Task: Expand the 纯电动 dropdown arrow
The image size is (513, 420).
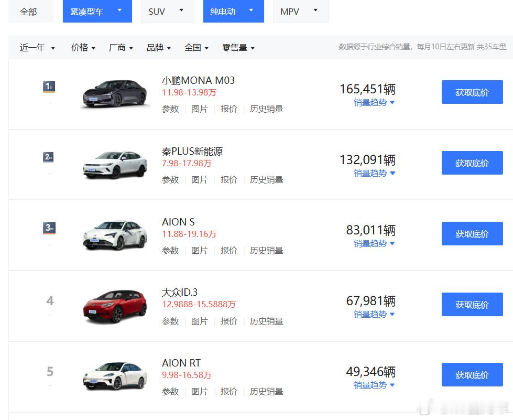Action: [x=252, y=10]
